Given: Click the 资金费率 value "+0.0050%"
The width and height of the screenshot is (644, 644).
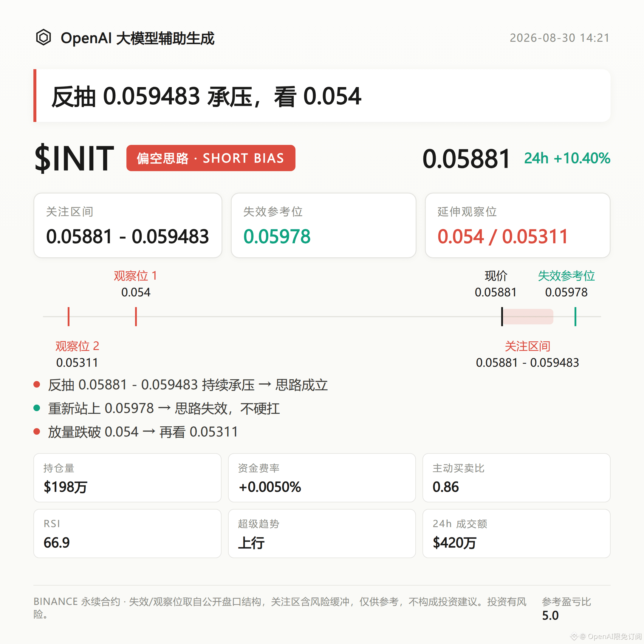Looking at the screenshot, I should pos(270,487).
